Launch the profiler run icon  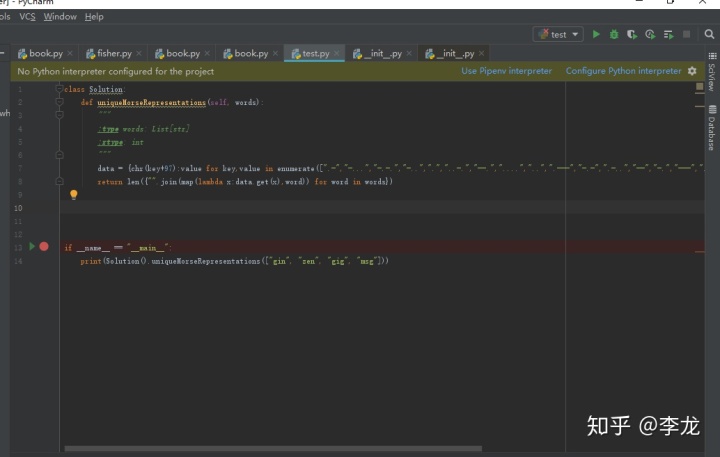tap(650, 34)
